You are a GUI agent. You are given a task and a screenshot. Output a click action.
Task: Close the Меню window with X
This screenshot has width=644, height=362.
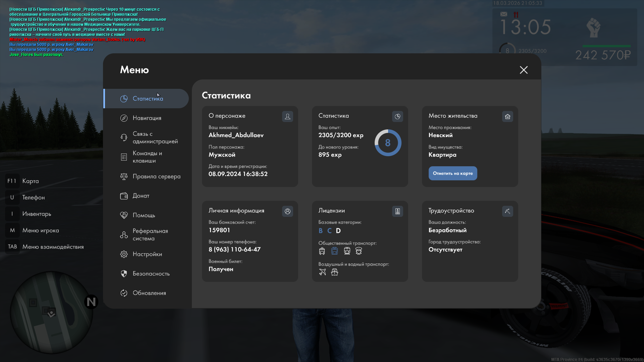click(524, 70)
